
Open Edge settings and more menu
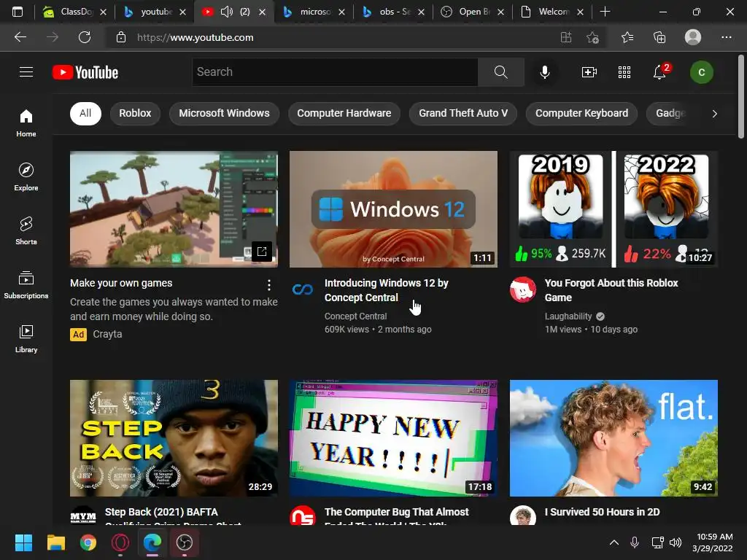coord(726,37)
